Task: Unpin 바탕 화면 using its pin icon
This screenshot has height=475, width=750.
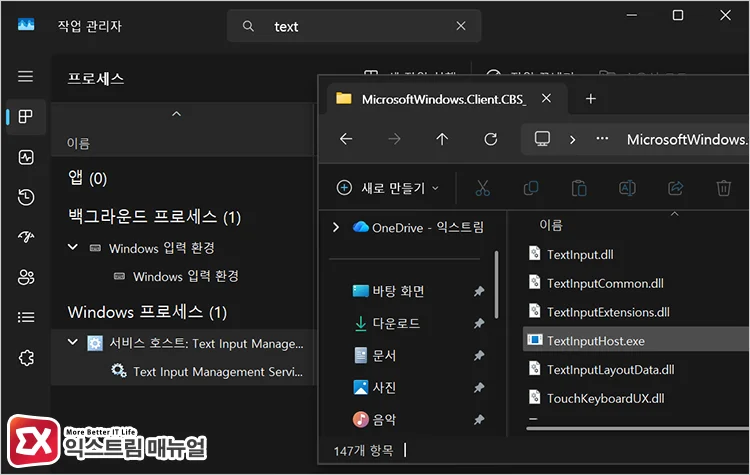Action: point(479,291)
